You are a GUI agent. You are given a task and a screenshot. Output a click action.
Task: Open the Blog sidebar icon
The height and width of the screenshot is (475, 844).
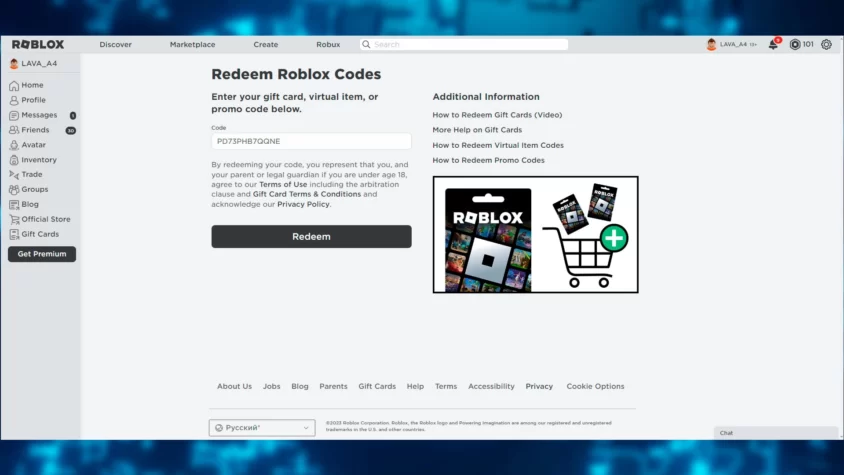(14, 205)
